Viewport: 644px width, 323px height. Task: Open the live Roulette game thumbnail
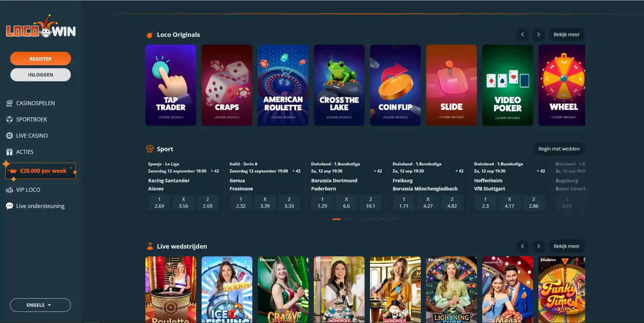tap(171, 290)
